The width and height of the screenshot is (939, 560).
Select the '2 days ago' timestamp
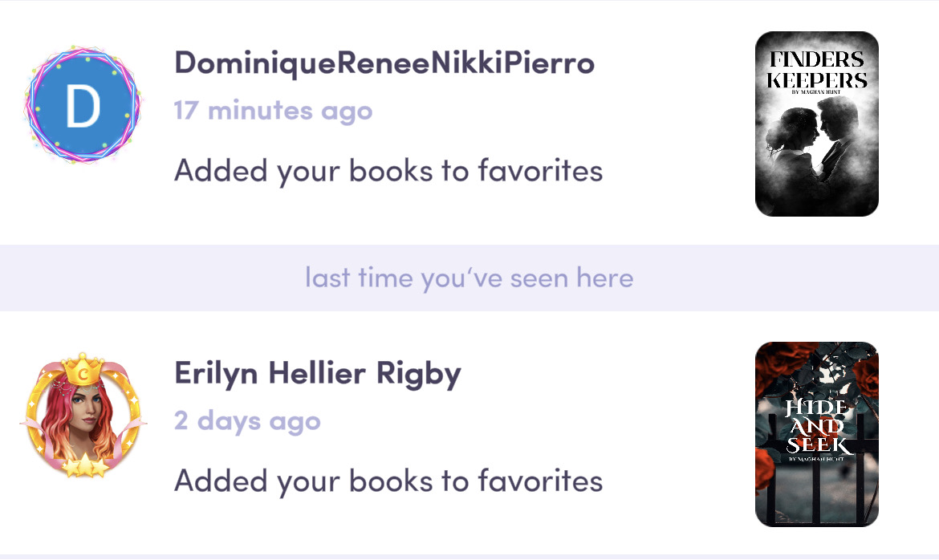[247, 421]
